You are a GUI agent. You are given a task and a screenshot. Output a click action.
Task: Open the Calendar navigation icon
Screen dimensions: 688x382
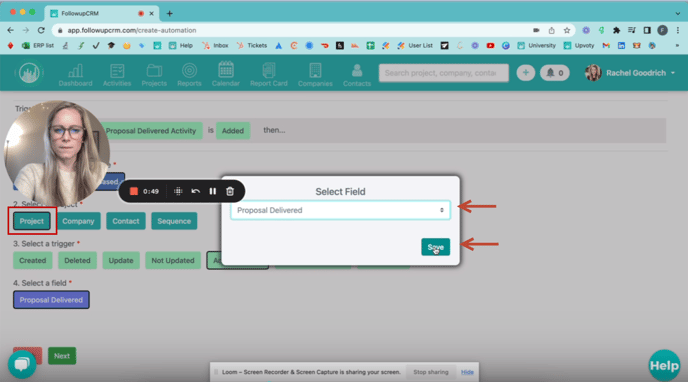click(x=226, y=75)
